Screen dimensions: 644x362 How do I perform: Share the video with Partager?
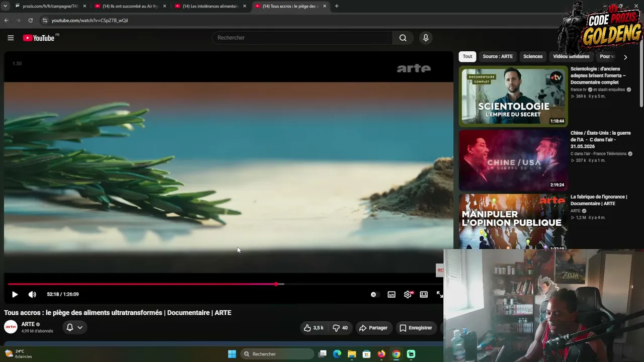pos(373,328)
